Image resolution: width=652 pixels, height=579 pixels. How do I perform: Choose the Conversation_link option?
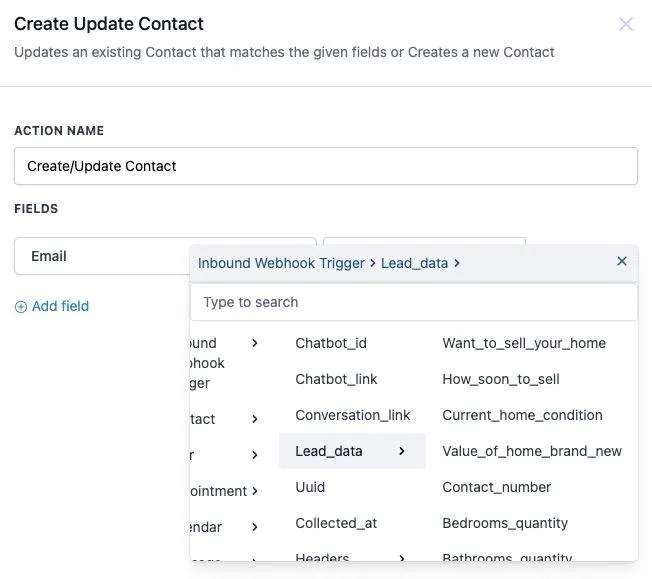point(353,415)
